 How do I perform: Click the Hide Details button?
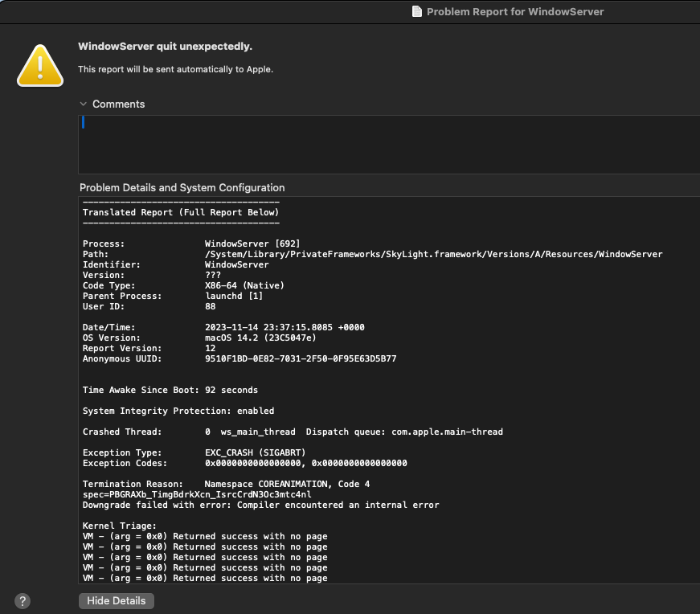[116, 601]
